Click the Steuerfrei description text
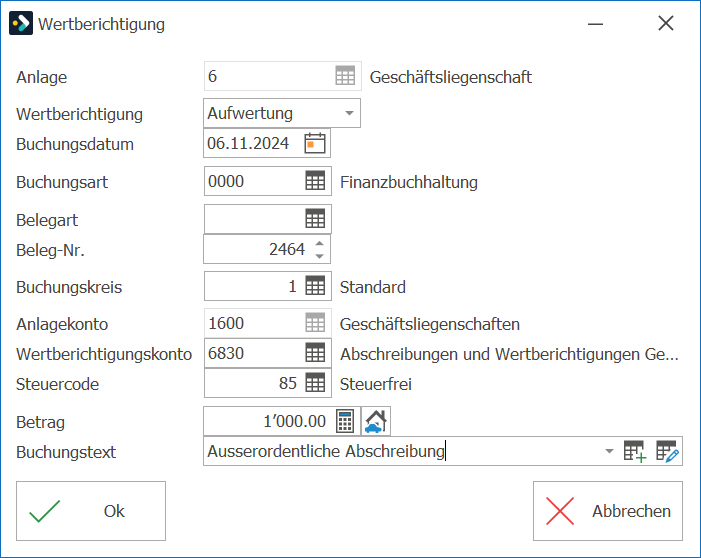This screenshot has height=558, width=701. tap(376, 384)
